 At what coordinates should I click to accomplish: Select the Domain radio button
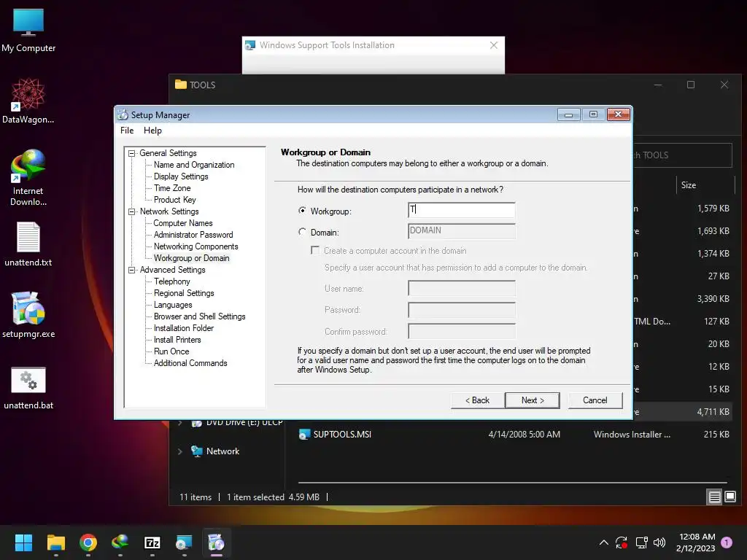302,232
